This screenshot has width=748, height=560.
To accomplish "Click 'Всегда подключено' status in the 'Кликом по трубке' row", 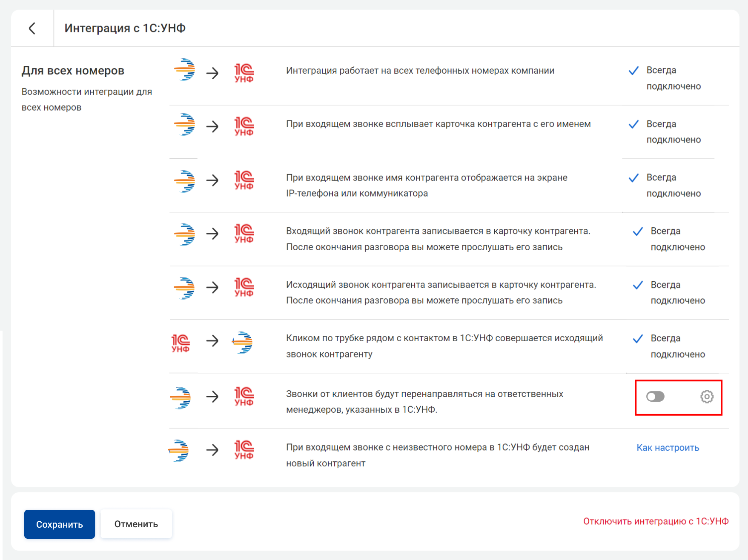I will (x=678, y=346).
